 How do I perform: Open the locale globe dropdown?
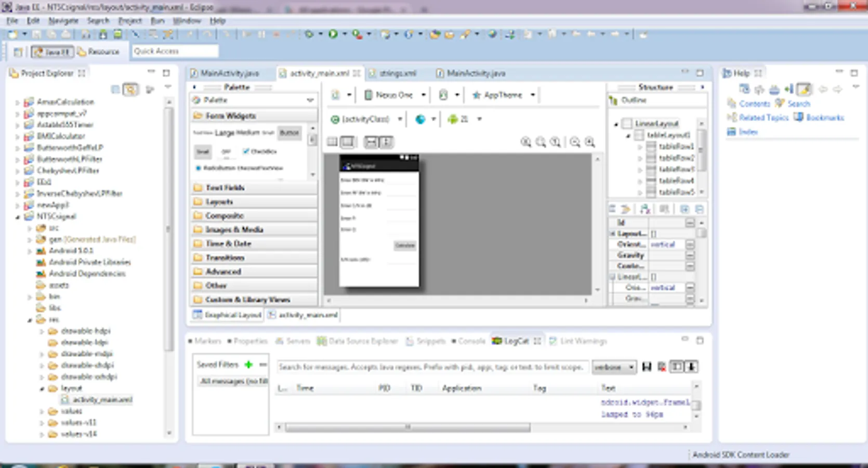[426, 119]
